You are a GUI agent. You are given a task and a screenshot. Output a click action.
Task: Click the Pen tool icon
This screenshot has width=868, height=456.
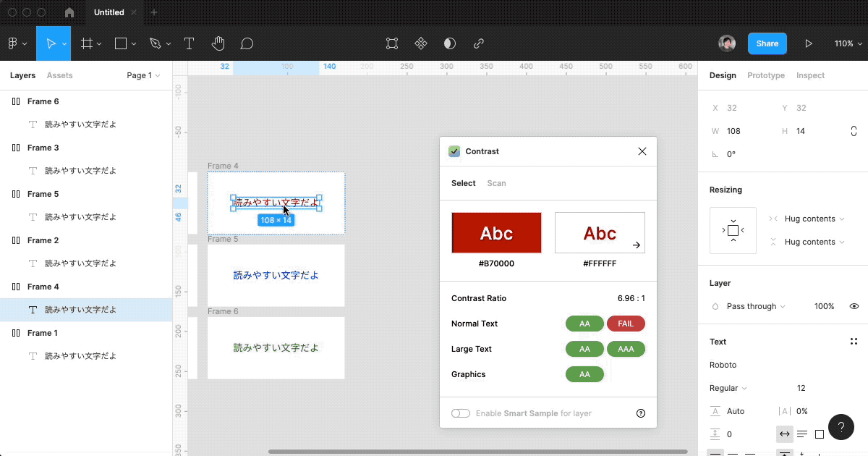coord(155,43)
